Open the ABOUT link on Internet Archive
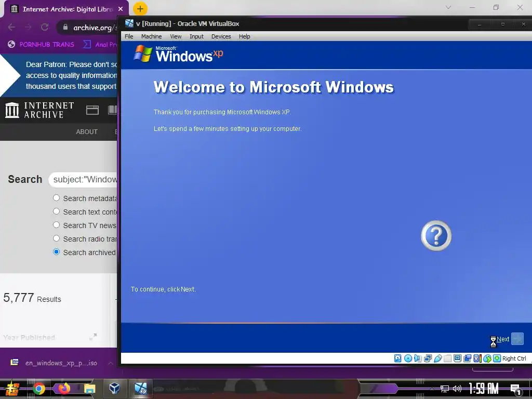 coord(87,131)
